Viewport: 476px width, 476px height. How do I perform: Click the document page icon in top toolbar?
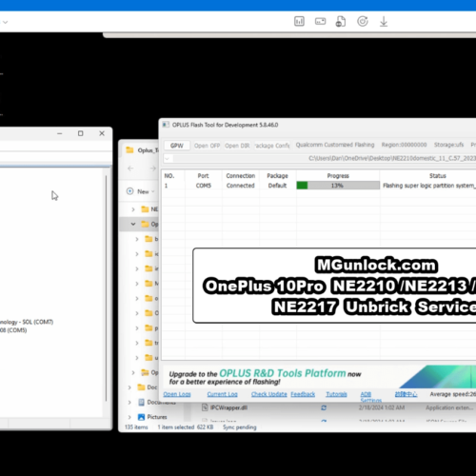[x=341, y=22]
